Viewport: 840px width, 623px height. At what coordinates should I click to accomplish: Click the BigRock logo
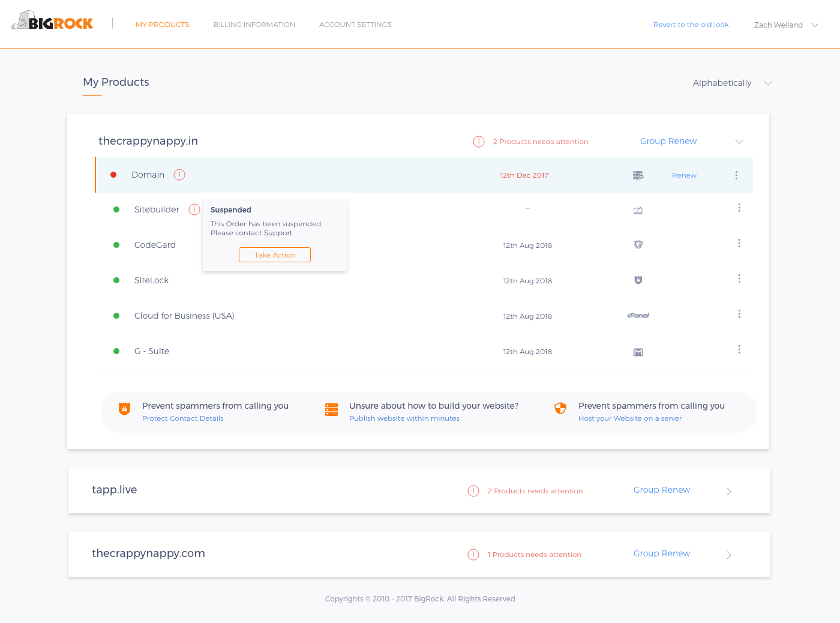tap(53, 21)
